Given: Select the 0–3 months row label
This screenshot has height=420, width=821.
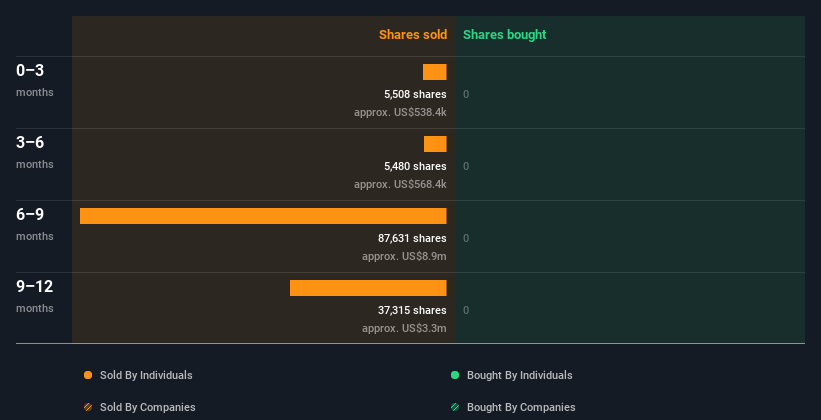Looking at the screenshot, I should tap(30, 71).
